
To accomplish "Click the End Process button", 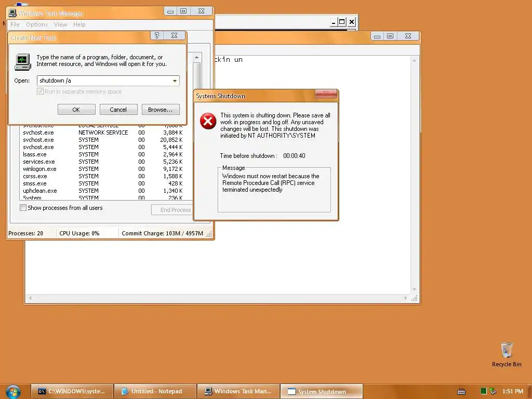I will [x=172, y=210].
